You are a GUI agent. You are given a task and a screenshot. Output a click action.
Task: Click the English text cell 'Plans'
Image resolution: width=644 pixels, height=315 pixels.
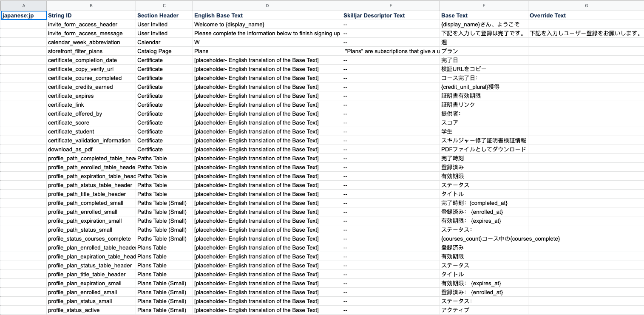[267, 51]
